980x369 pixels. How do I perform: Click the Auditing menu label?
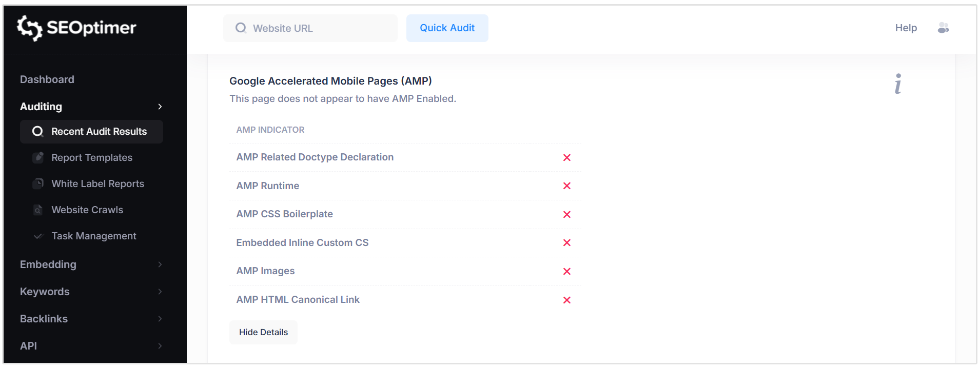point(41,107)
